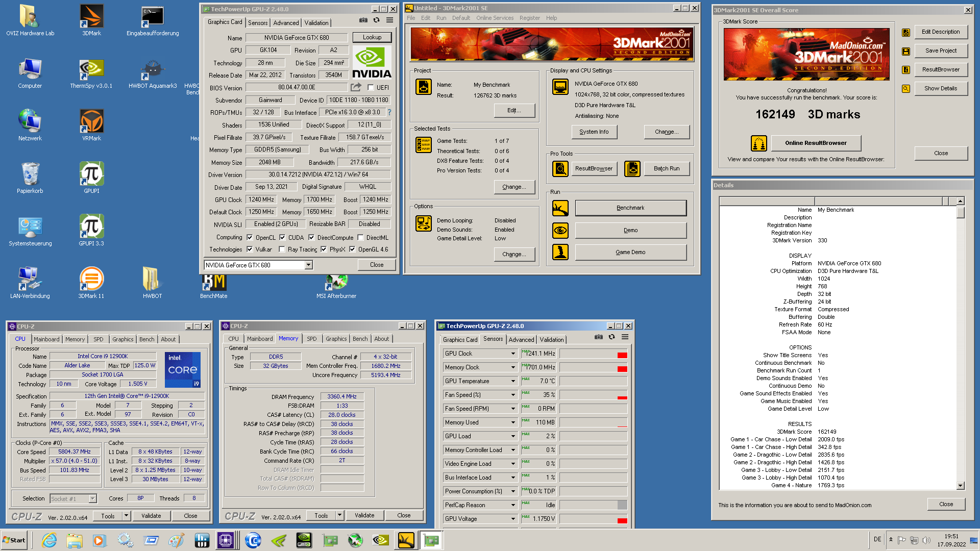Open GPU-Z hamburger menu in top window

point(389,20)
